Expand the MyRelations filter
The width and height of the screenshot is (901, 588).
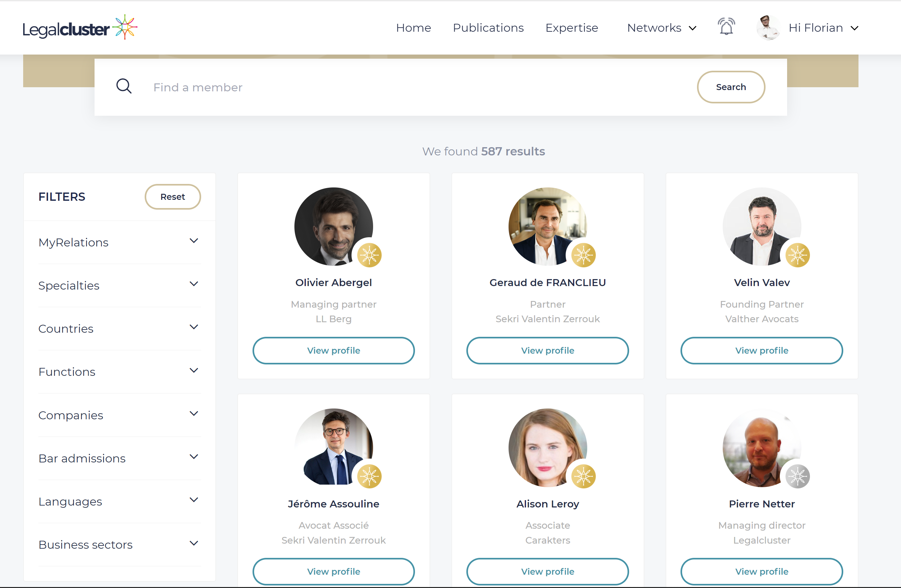pyautogui.click(x=119, y=242)
